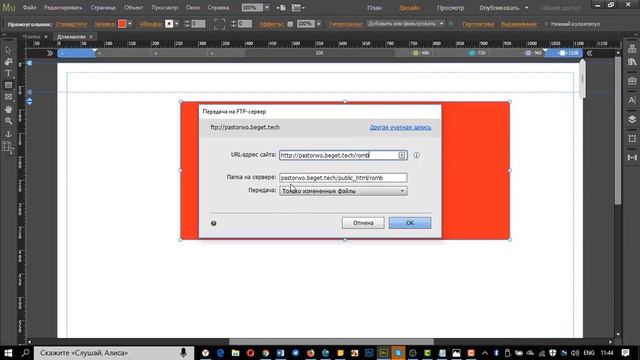Open the Объект menu
Screen dimensions: 640x360
[x=133, y=8]
